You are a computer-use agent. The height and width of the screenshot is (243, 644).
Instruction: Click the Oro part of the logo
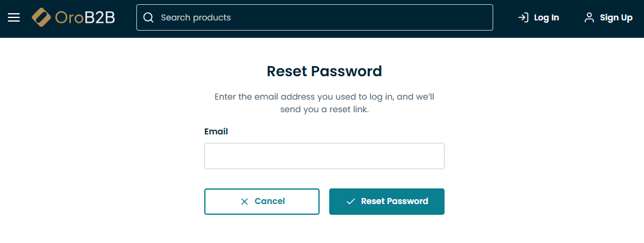coord(69,17)
